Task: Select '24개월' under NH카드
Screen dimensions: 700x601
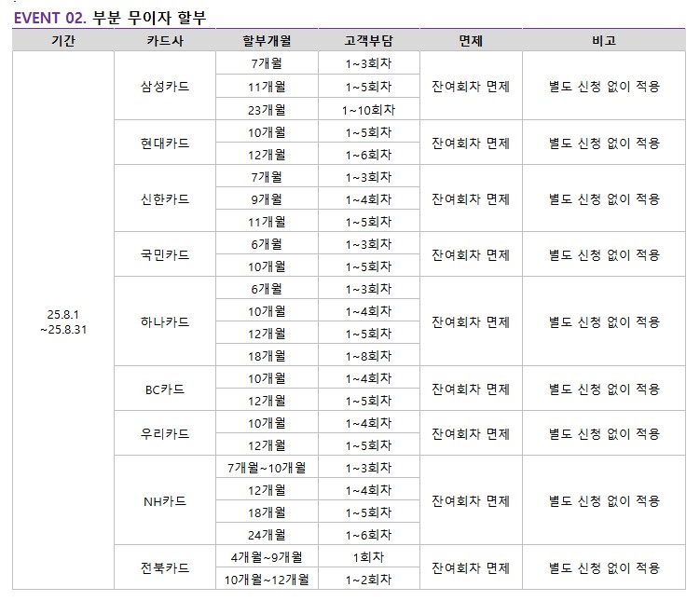Action: coord(267,535)
